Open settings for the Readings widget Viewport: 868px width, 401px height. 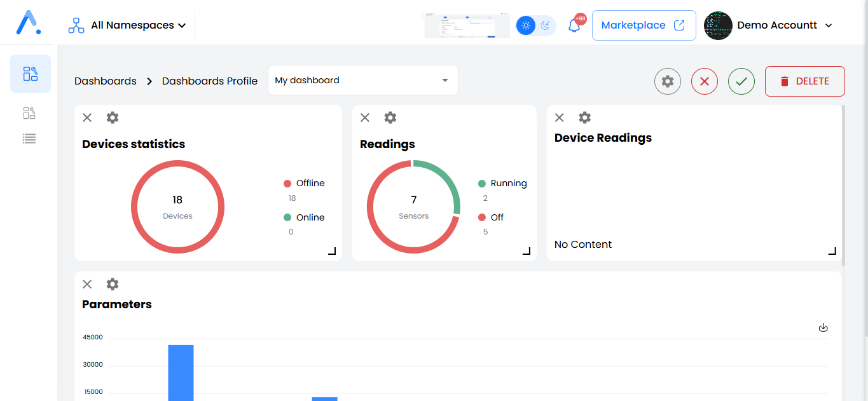pyautogui.click(x=390, y=117)
